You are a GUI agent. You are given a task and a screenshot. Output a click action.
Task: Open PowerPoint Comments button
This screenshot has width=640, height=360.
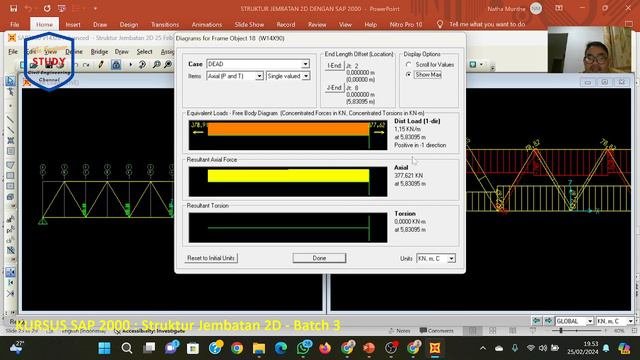(x=437, y=331)
